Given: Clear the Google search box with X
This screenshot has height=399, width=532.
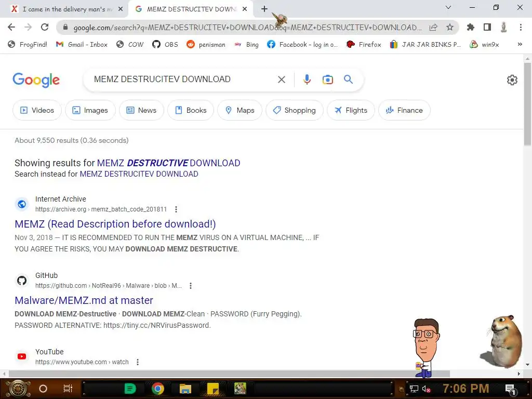Looking at the screenshot, I should point(281,79).
